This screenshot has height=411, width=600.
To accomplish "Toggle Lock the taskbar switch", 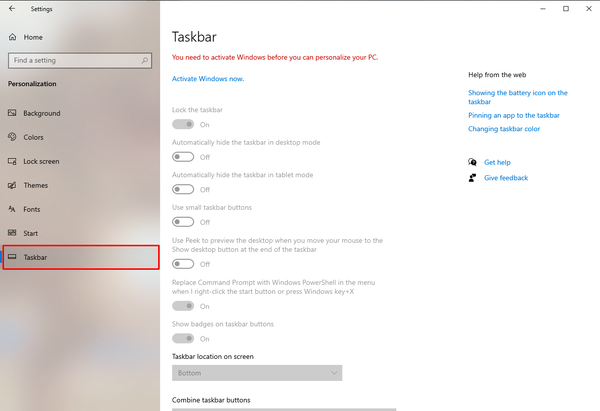I will [x=183, y=124].
